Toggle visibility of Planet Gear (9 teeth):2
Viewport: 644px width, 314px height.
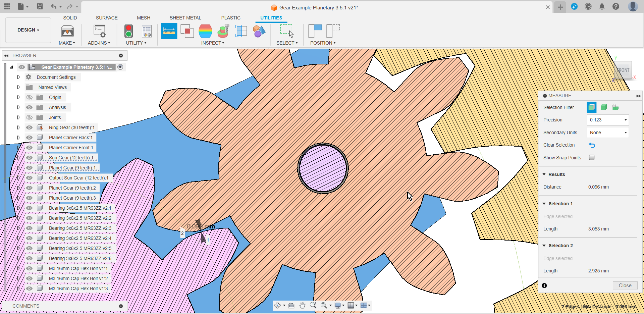[x=29, y=188]
